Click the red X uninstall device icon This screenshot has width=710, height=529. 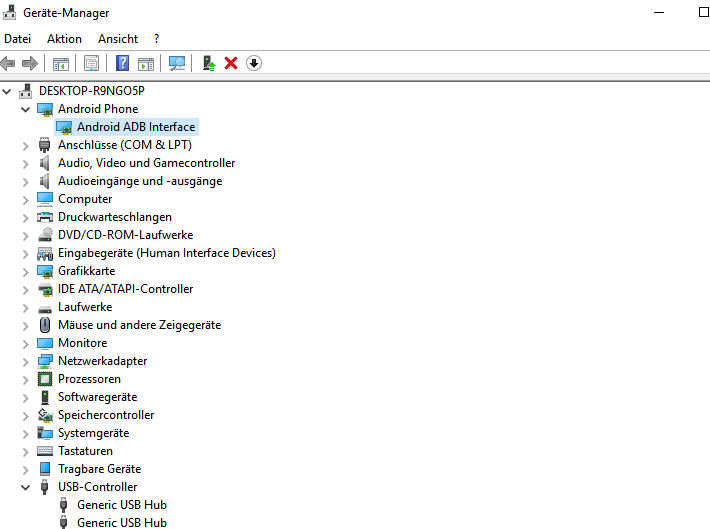tap(231, 63)
